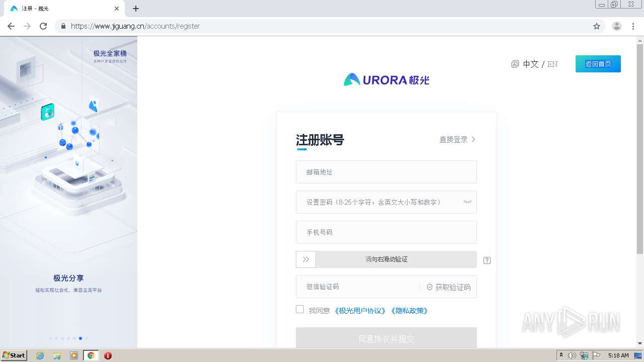Viewport: 644px width, 362px height.
Task: Click 直接登录 link
Action: coord(453,139)
